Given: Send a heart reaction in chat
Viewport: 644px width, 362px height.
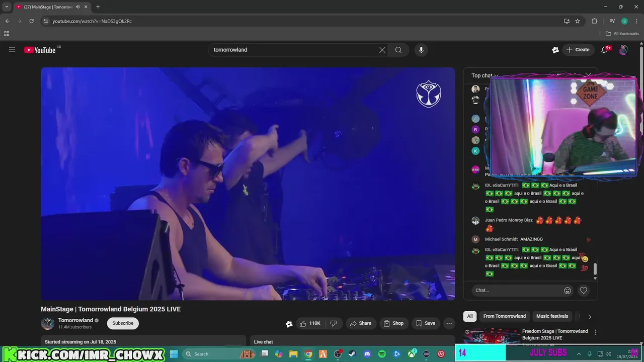Looking at the screenshot, I should (x=584, y=290).
